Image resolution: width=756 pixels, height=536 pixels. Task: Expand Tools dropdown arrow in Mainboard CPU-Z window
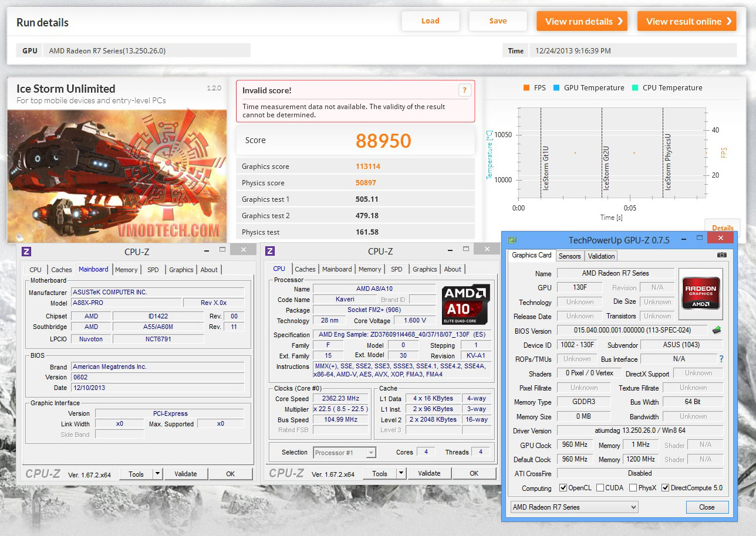tap(157, 474)
